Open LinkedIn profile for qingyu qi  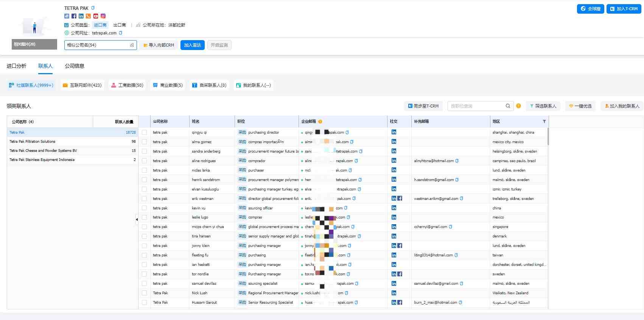394,132
